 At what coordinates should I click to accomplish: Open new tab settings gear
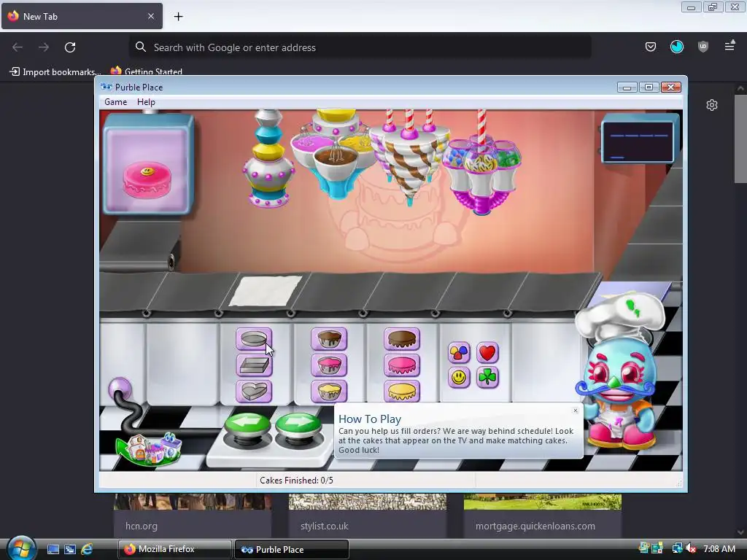pyautogui.click(x=712, y=105)
